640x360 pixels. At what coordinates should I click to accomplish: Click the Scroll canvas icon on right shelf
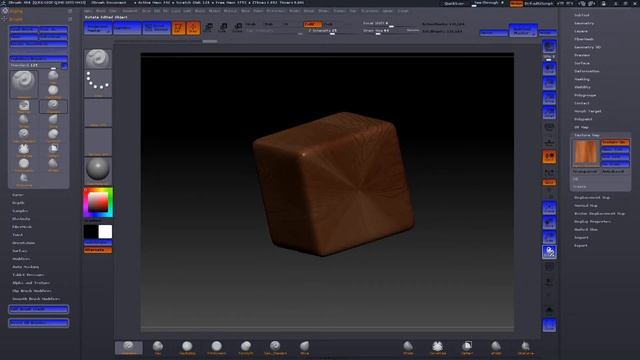[549, 69]
